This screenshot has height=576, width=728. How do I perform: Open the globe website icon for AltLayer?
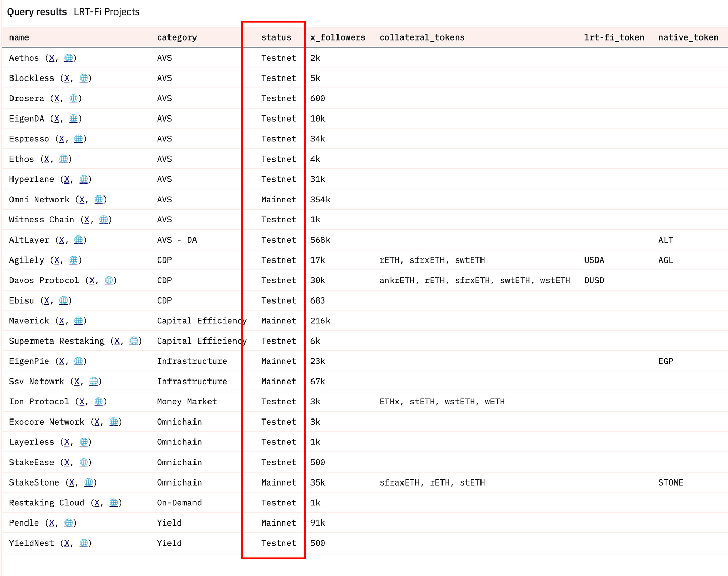pyautogui.click(x=79, y=240)
